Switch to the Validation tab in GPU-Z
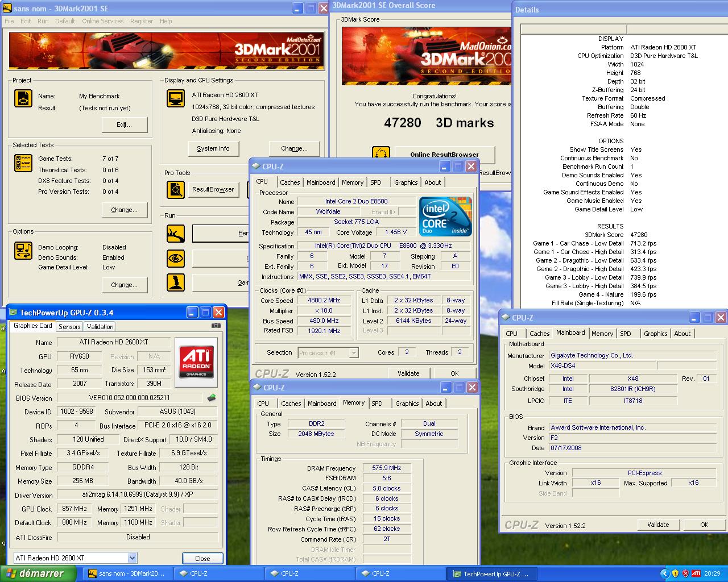Screen dimensions: 728x582 pyautogui.click(x=100, y=327)
